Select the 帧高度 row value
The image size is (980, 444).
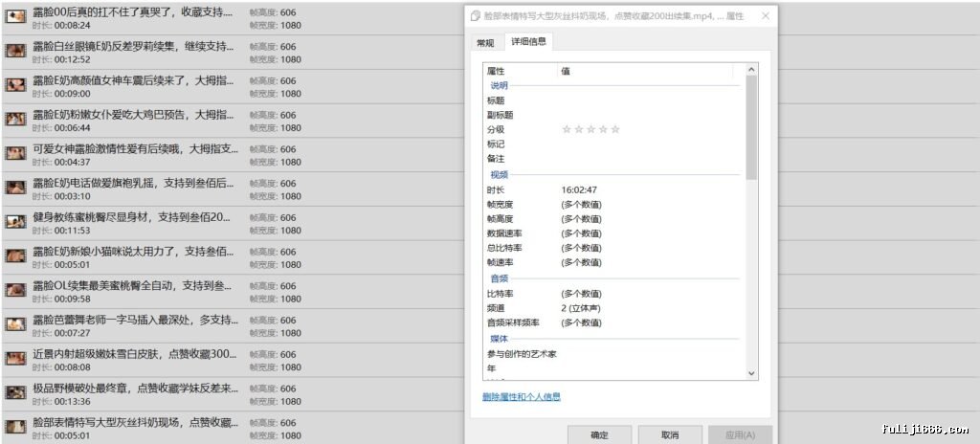pos(581,219)
